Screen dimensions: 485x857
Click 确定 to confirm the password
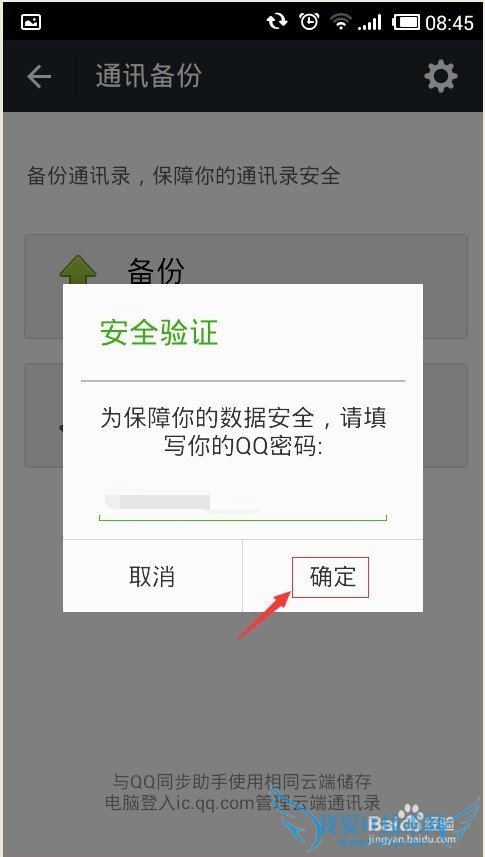(x=332, y=576)
